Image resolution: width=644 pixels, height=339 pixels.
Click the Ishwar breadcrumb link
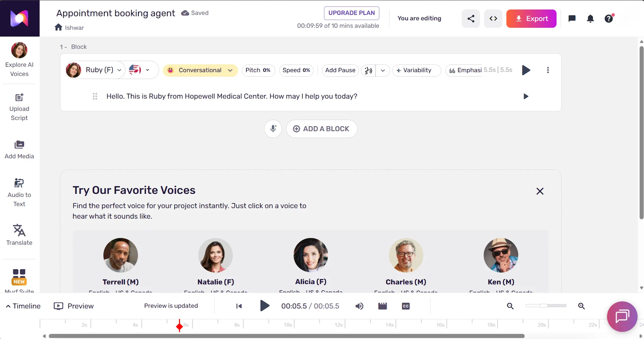(x=74, y=28)
